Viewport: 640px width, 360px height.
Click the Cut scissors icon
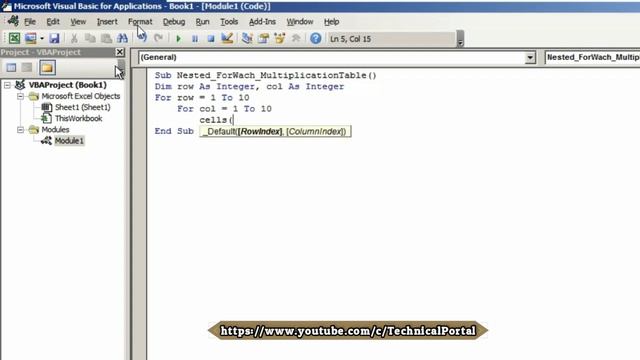coord(74,38)
